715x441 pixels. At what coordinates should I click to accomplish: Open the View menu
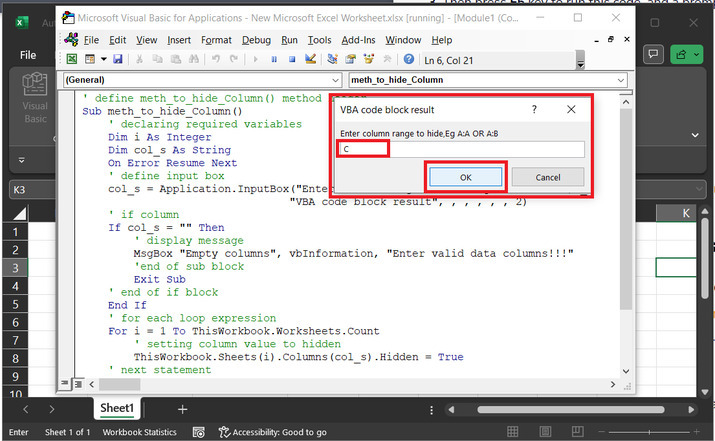point(146,40)
